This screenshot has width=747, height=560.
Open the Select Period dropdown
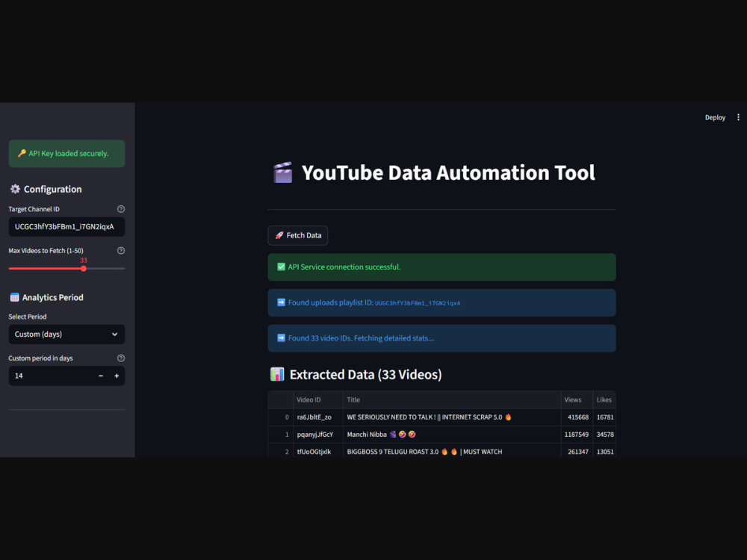point(66,335)
